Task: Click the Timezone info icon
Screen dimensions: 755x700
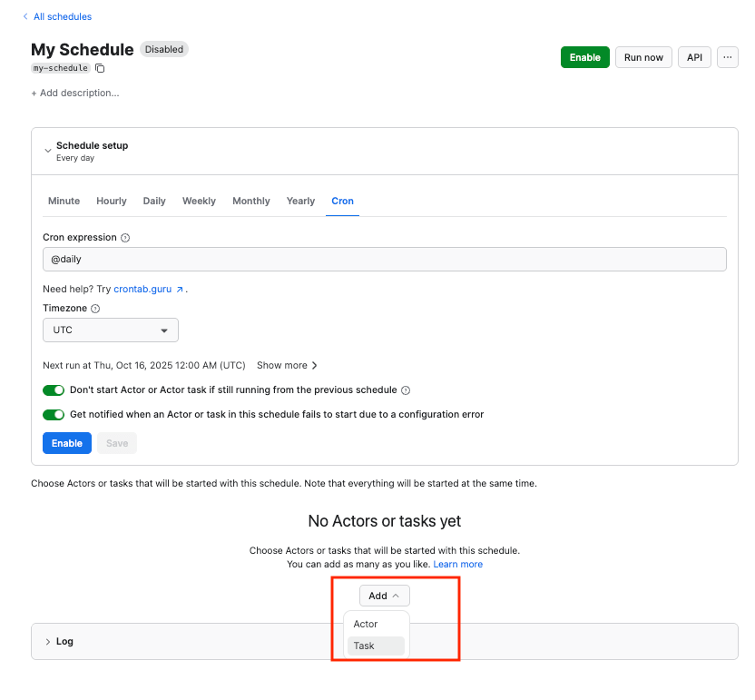Action: click(x=95, y=309)
